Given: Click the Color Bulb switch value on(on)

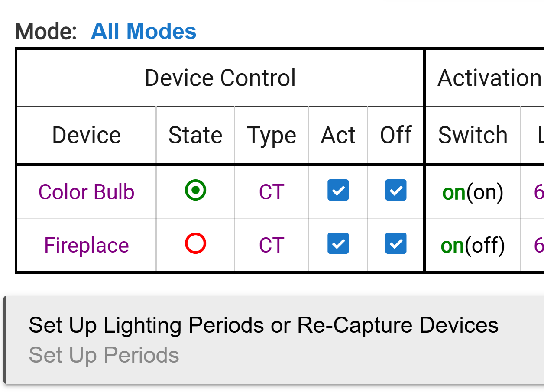Looking at the screenshot, I should pos(473,192).
